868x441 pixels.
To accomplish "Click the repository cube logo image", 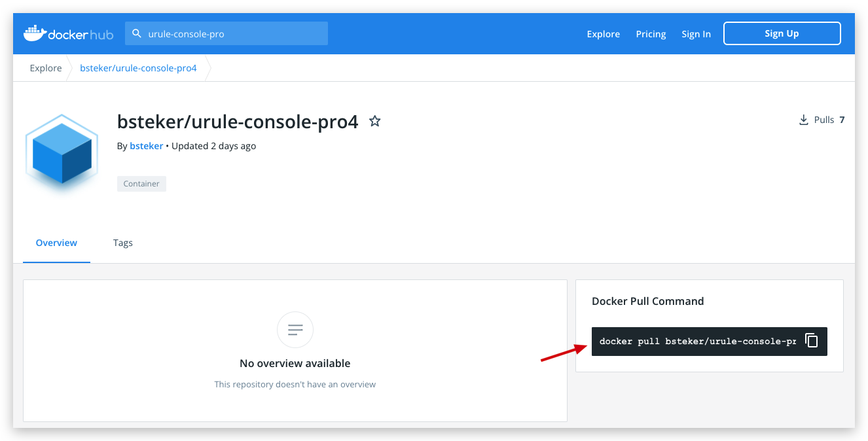I will 61,155.
